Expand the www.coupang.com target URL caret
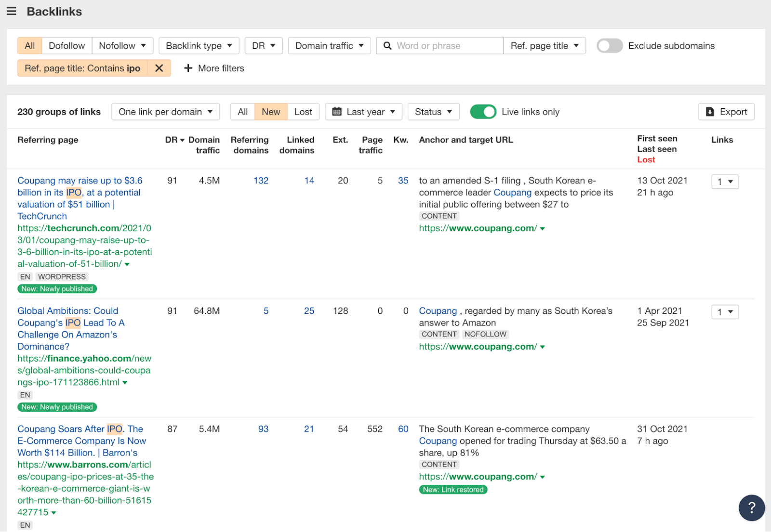Viewport: 771px width, 532px height. [x=543, y=228]
